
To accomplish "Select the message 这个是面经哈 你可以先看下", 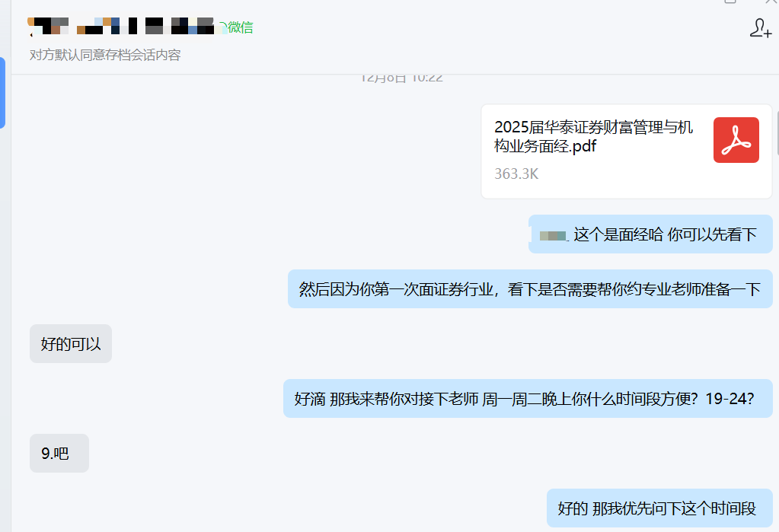I will coord(650,234).
